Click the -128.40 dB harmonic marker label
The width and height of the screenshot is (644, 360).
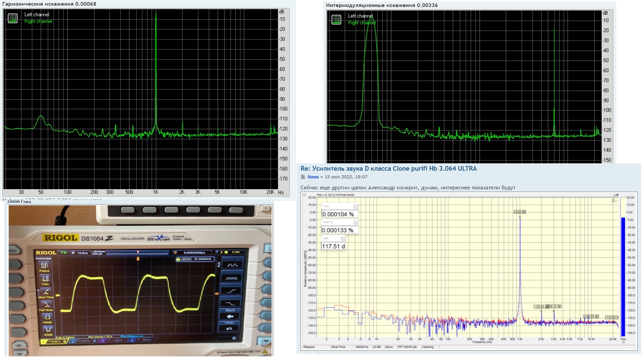(541, 306)
